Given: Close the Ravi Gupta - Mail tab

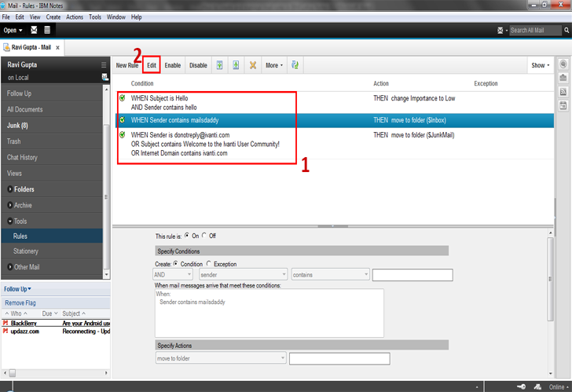Looking at the screenshot, I should tap(57, 47).
